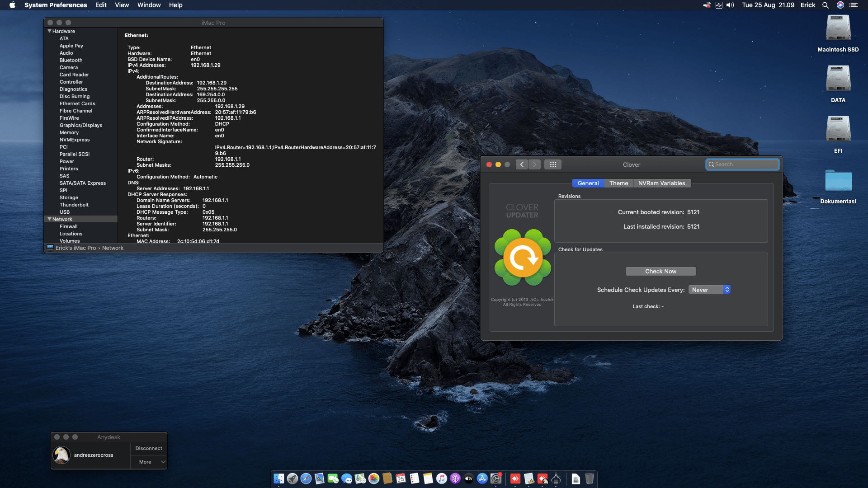Open Safari in the Dock
This screenshot has width=868, height=488.
coord(306,479)
